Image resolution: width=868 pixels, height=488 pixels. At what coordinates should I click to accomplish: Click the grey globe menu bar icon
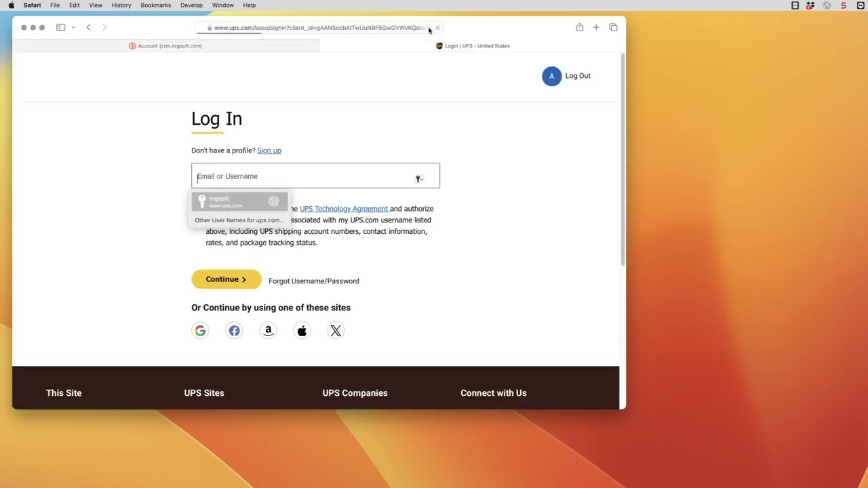pos(827,5)
